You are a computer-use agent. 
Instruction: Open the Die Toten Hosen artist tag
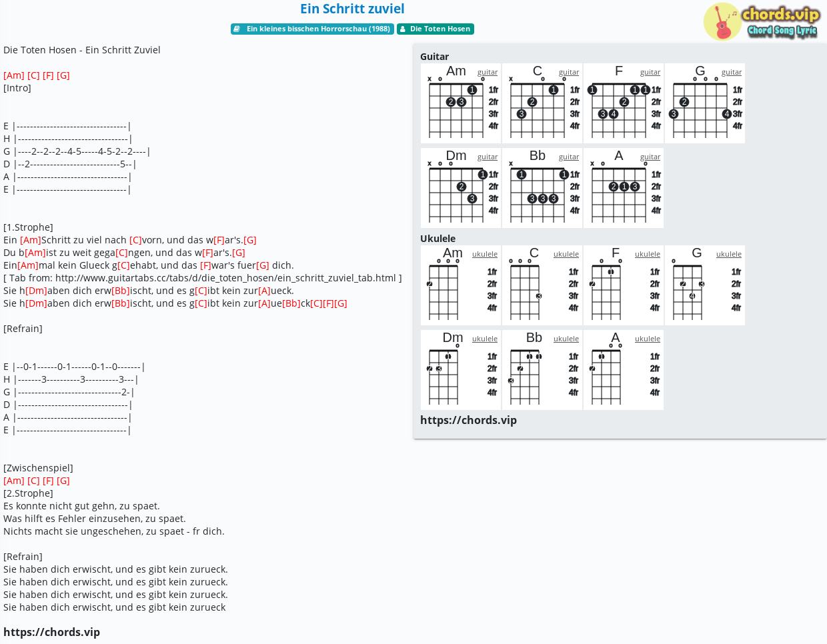tap(436, 29)
